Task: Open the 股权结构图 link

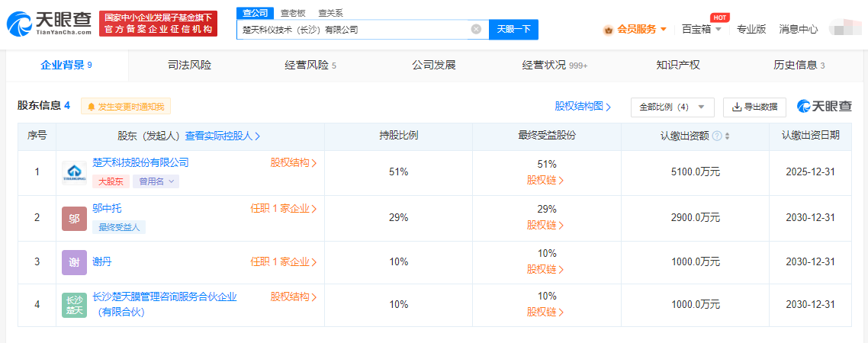Action: point(583,107)
